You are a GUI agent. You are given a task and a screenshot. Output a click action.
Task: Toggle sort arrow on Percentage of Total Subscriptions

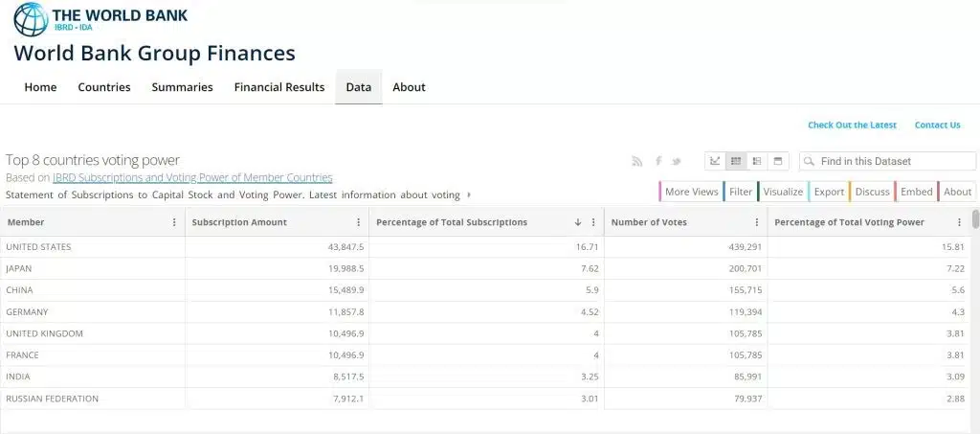[x=578, y=222]
